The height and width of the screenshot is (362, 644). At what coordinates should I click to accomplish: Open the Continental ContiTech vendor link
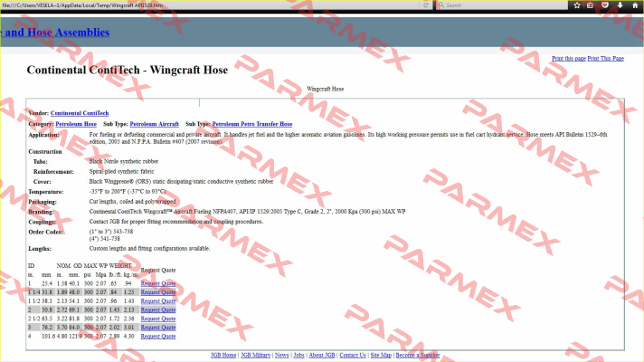tap(80, 113)
